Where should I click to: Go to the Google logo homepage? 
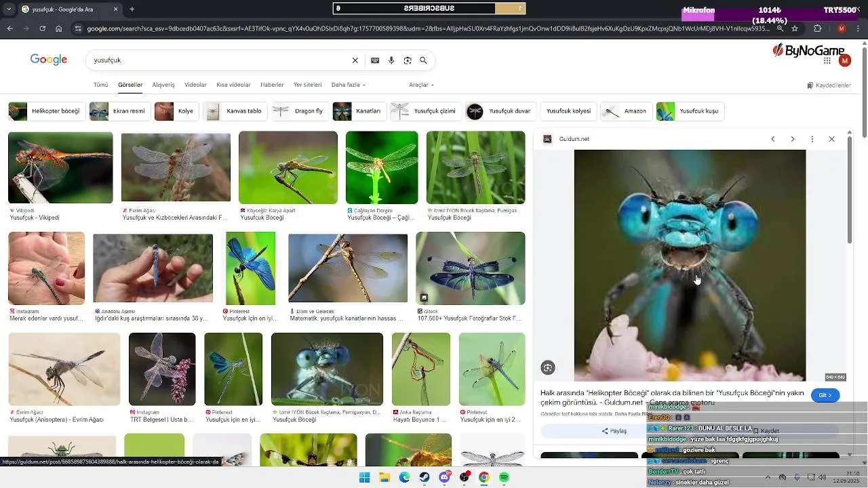[49, 60]
